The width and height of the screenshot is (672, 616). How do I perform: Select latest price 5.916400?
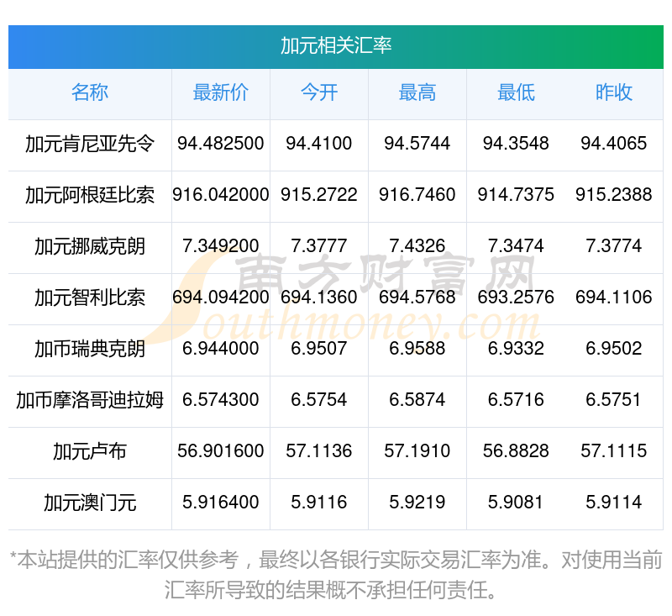pyautogui.click(x=221, y=503)
